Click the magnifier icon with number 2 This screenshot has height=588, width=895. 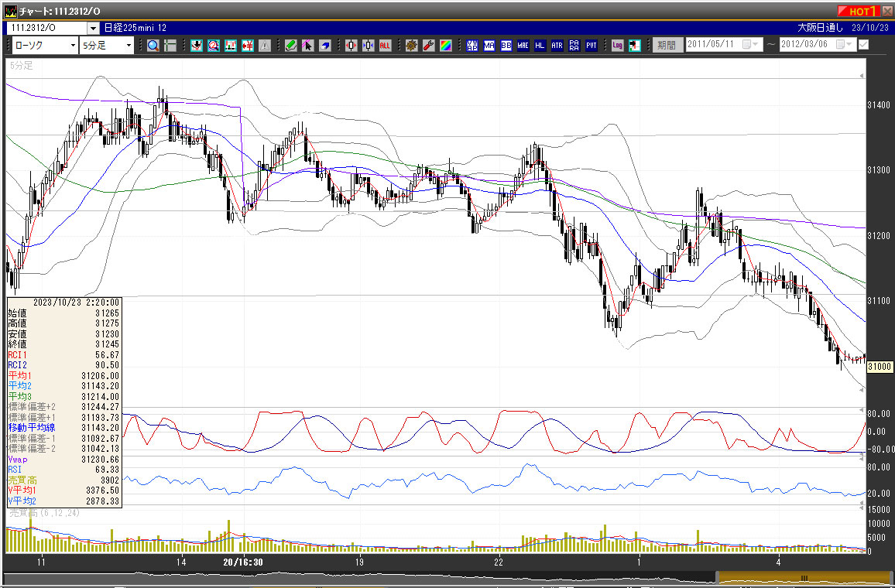214,46
